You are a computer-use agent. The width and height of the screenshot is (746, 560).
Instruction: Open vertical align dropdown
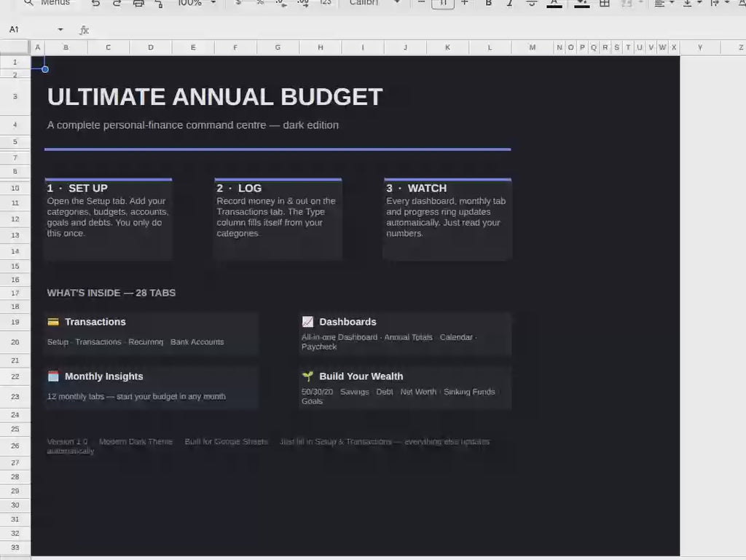692,3
